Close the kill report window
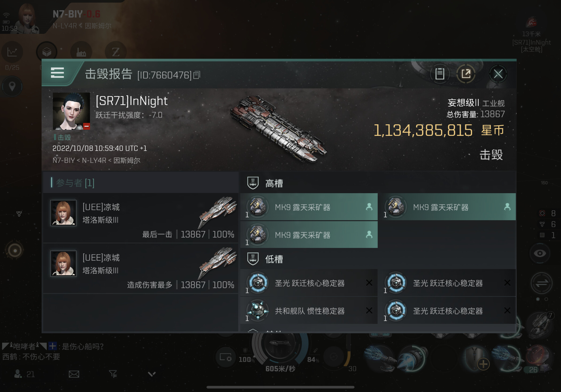The height and width of the screenshot is (392, 561). point(498,74)
